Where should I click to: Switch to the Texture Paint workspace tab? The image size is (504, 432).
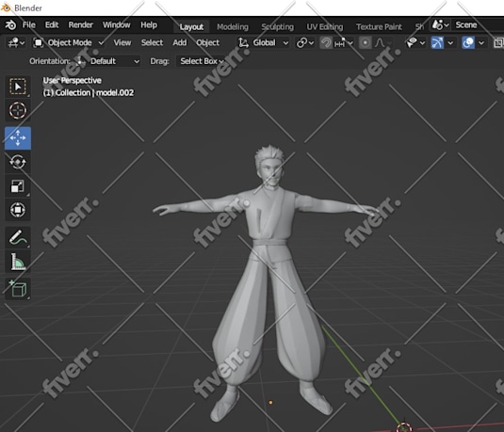coord(379,26)
